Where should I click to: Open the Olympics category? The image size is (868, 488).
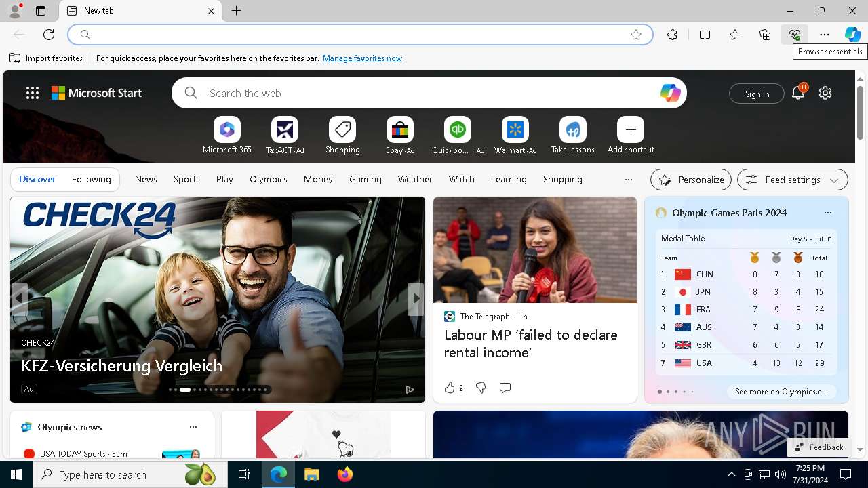coord(269,179)
